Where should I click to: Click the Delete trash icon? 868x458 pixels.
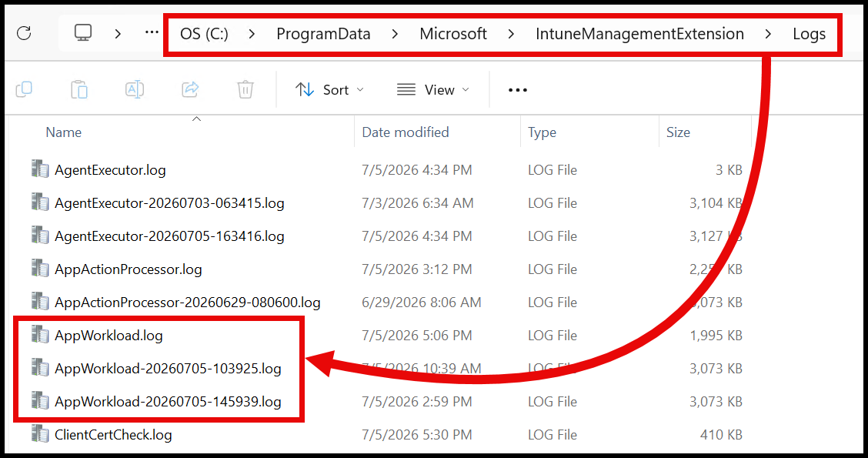click(245, 89)
